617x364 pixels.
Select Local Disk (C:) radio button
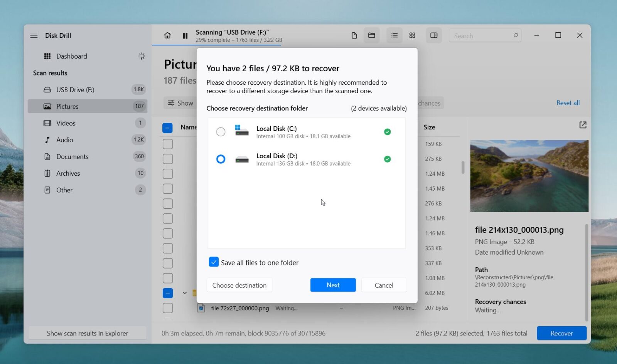pos(221,132)
